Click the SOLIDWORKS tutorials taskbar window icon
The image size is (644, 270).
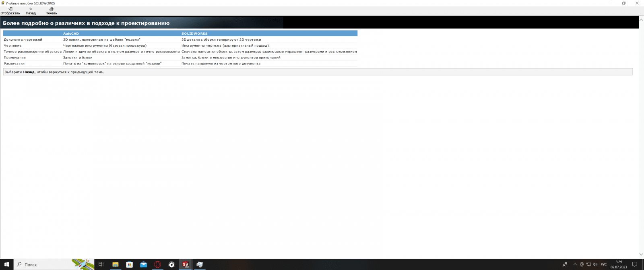(200, 264)
